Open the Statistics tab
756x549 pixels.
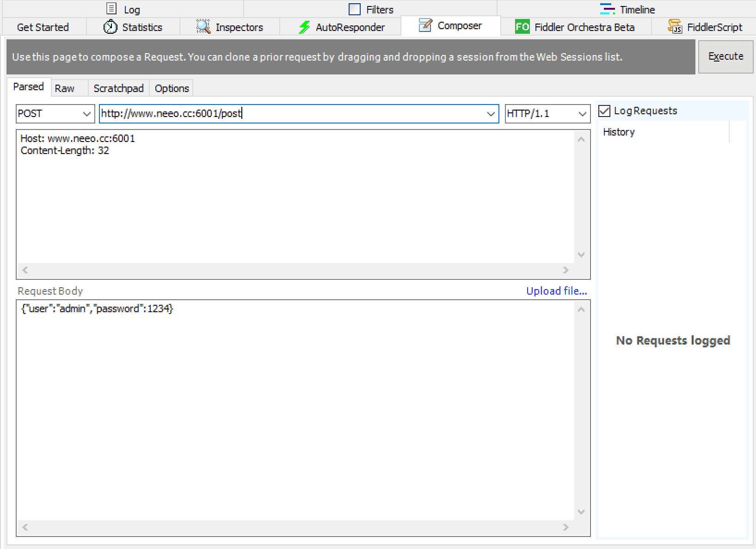point(133,27)
